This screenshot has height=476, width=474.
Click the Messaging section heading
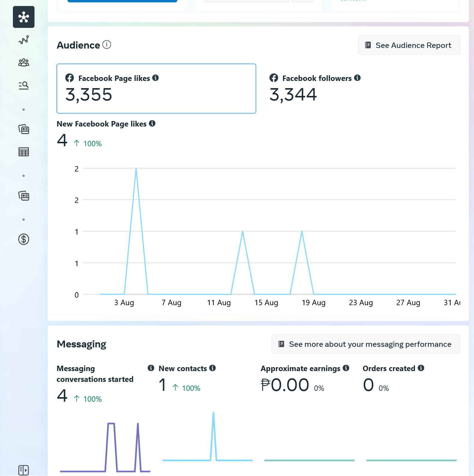81,344
